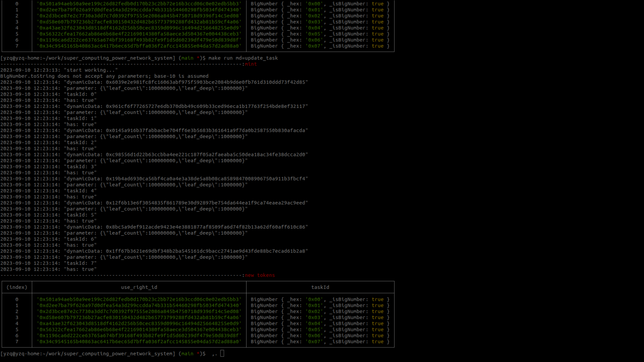Click the 'make run md=update_task' command text
644x362 pixels.
tap(243, 58)
